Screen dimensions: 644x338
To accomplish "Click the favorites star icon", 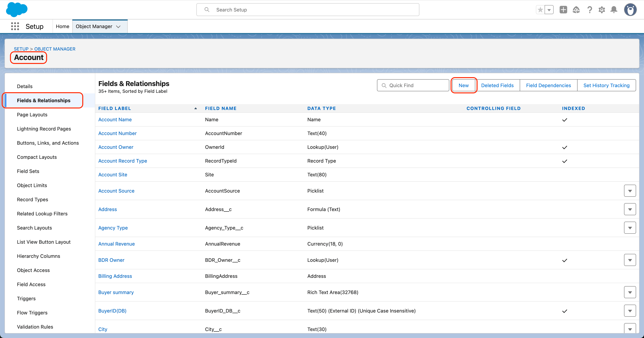I will [x=540, y=10].
